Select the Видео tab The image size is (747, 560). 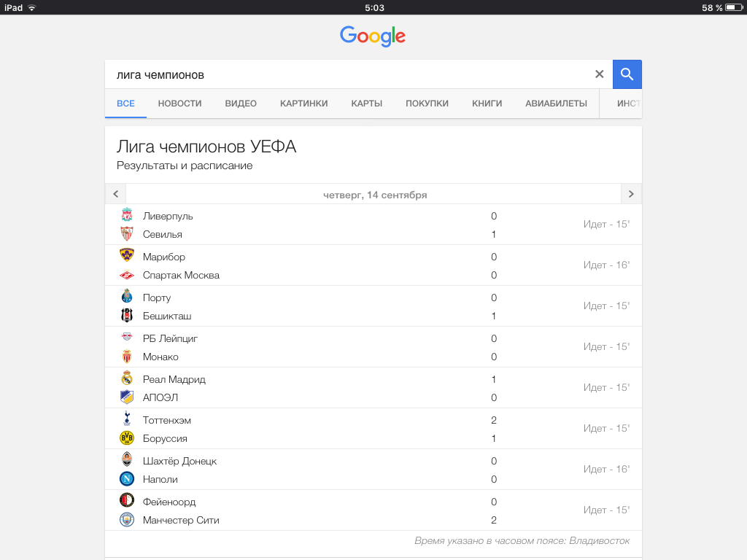point(241,104)
